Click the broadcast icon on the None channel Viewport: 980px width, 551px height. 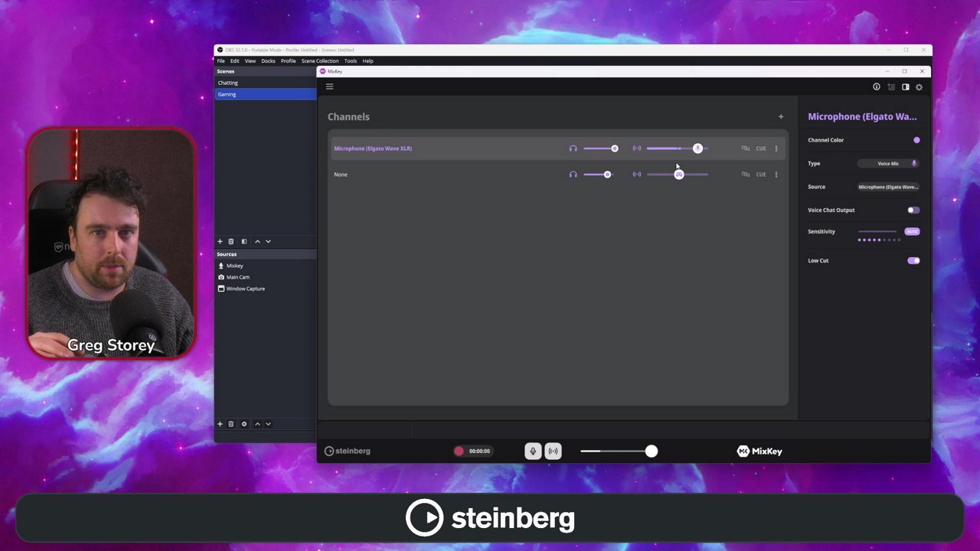[x=636, y=174]
